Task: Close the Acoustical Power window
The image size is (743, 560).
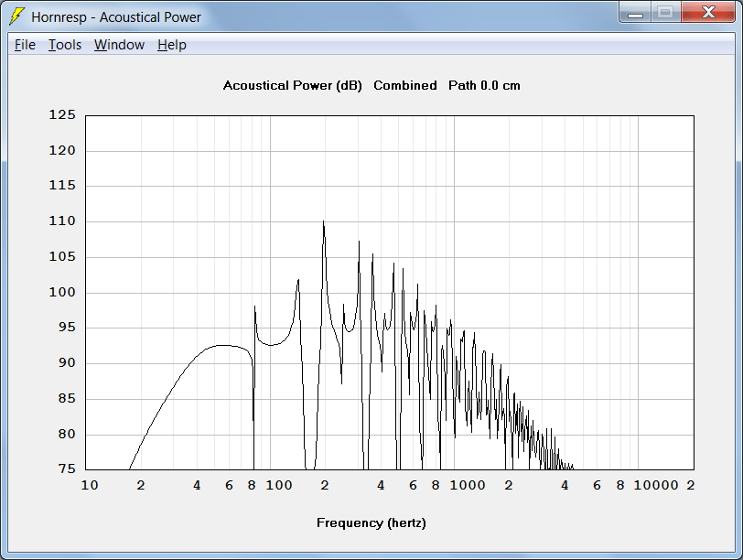Action: (708, 13)
